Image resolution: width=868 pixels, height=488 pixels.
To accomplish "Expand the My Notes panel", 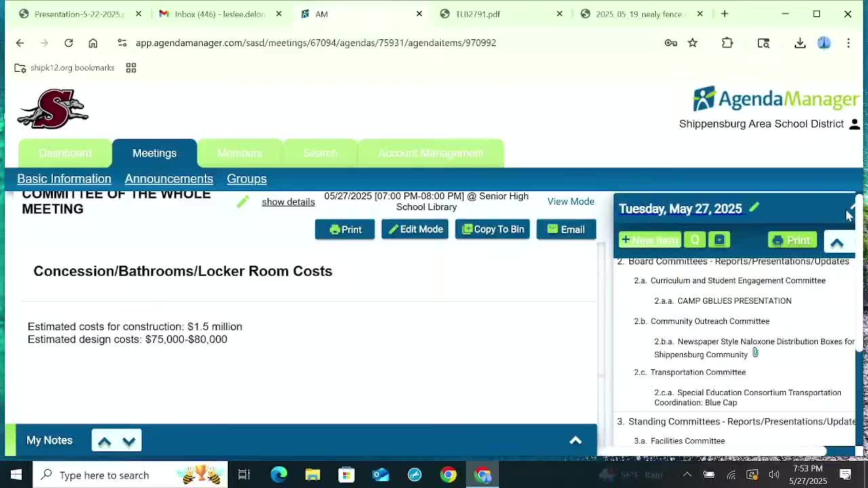I will (575, 441).
